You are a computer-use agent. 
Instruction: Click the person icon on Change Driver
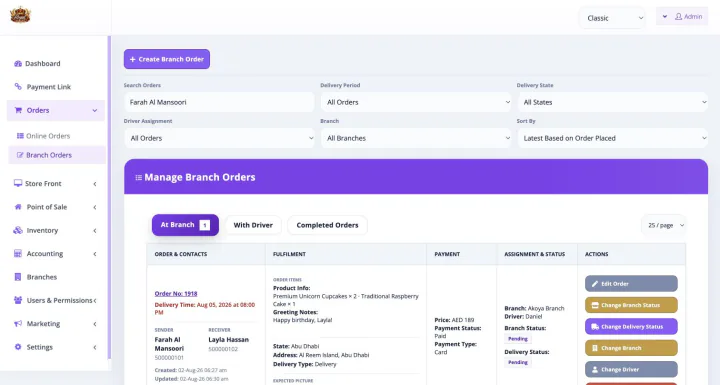595,369
